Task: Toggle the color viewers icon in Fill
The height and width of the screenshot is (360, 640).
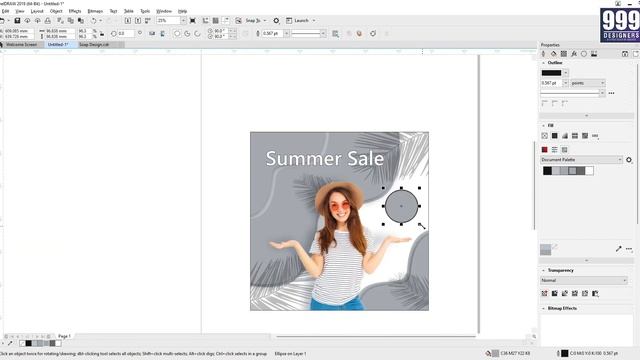Action: (x=544, y=150)
